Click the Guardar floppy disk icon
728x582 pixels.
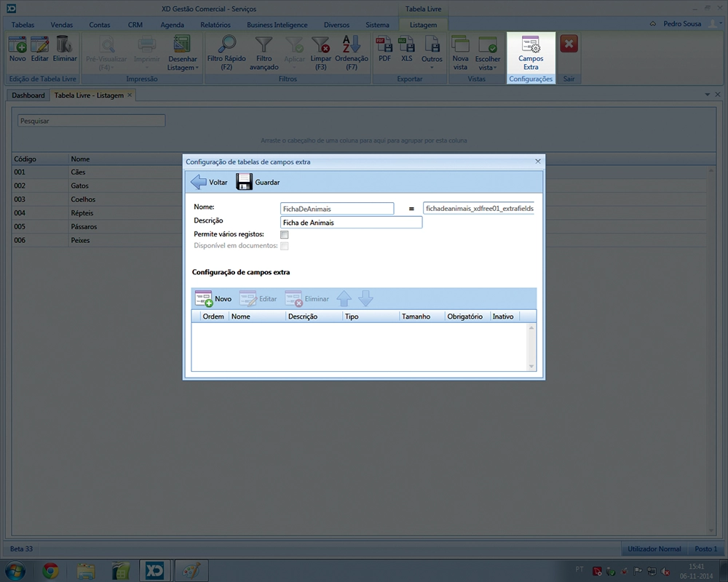245,182
